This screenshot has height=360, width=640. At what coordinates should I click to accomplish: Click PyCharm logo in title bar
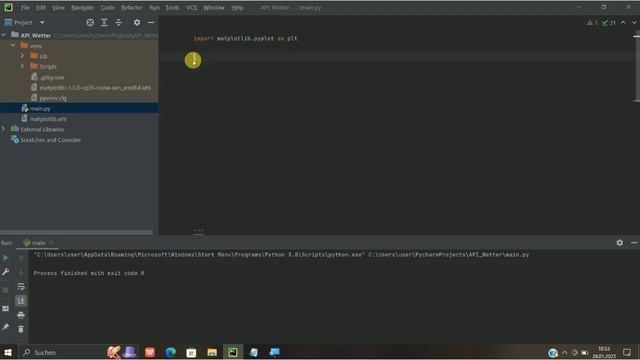pyautogui.click(x=8, y=7)
